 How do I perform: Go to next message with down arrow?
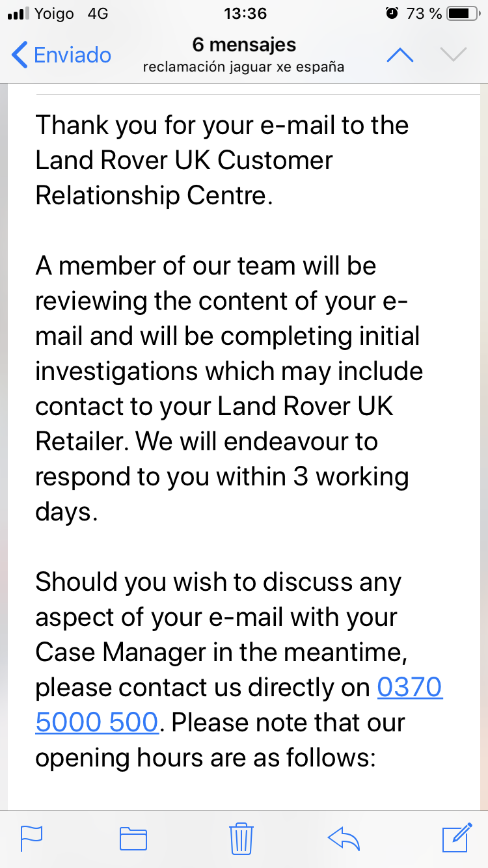click(x=453, y=55)
